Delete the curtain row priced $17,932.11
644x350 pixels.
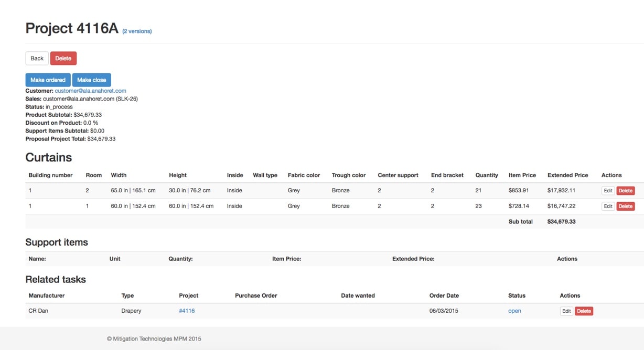(625, 191)
